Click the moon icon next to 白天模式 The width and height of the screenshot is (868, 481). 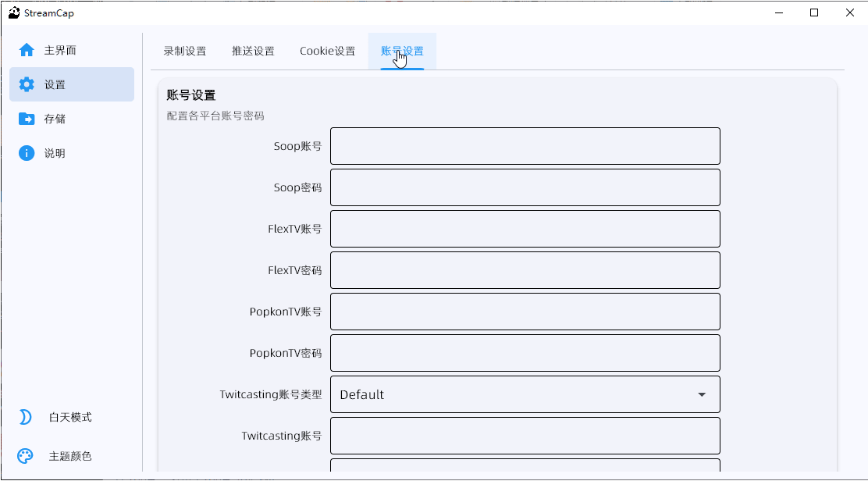pyautogui.click(x=26, y=417)
